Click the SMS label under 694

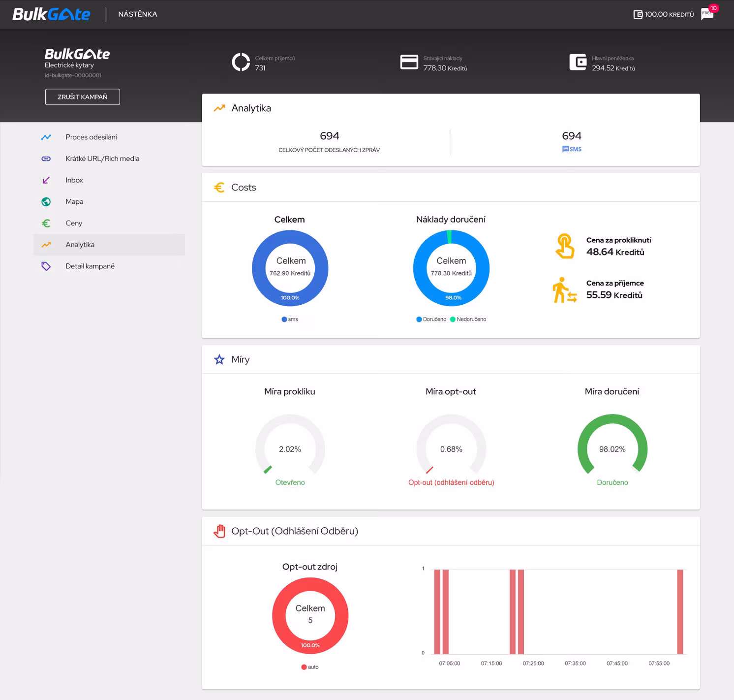point(572,149)
